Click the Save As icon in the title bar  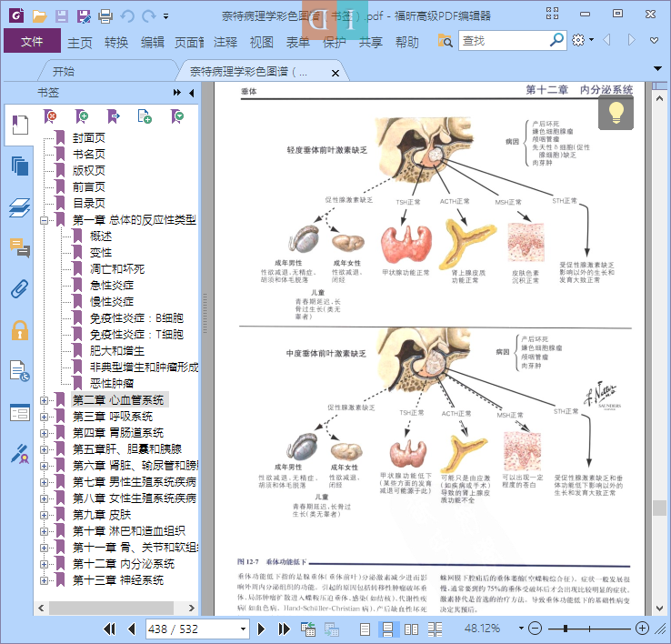[84, 16]
